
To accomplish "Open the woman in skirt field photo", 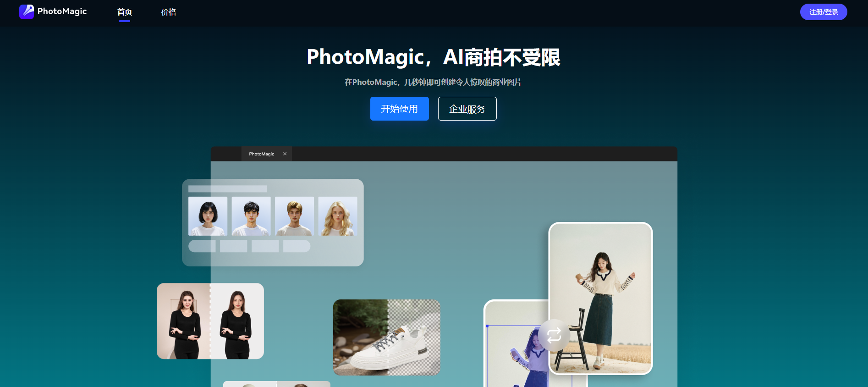I will (601, 299).
